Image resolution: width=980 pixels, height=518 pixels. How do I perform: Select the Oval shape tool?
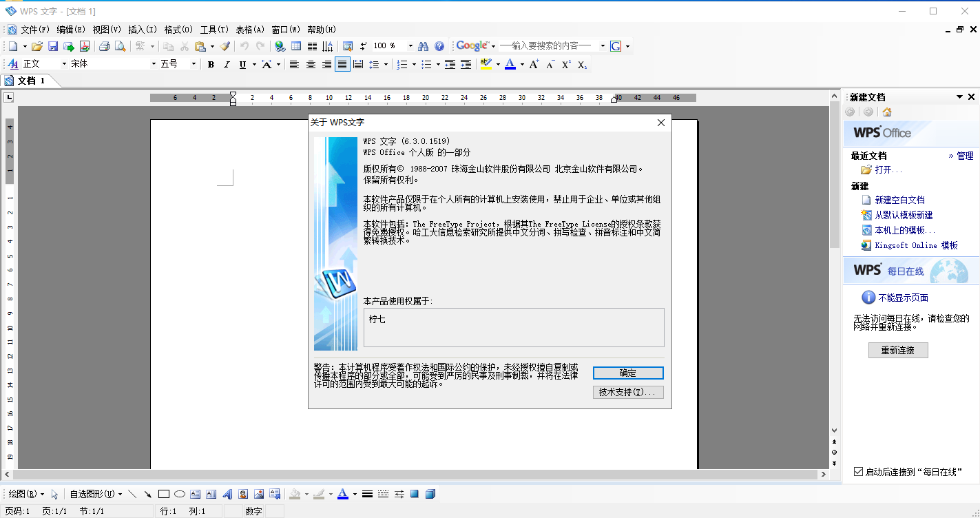coord(180,494)
